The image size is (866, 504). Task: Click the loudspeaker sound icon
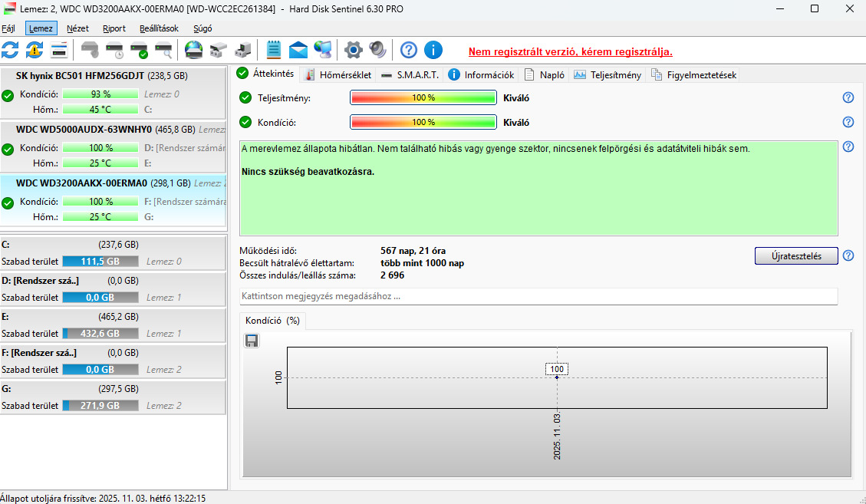click(x=377, y=50)
